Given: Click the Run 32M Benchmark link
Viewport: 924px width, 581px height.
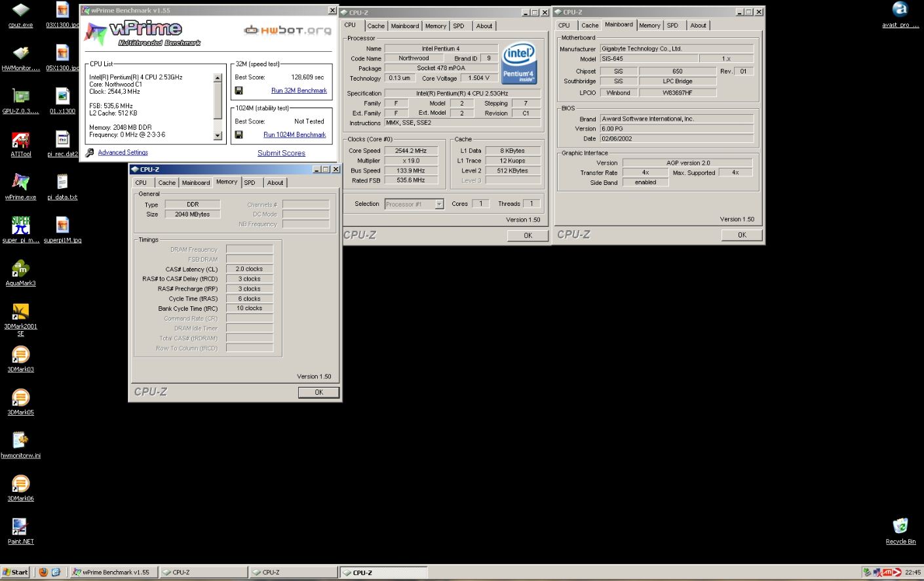Looking at the screenshot, I should tap(299, 90).
